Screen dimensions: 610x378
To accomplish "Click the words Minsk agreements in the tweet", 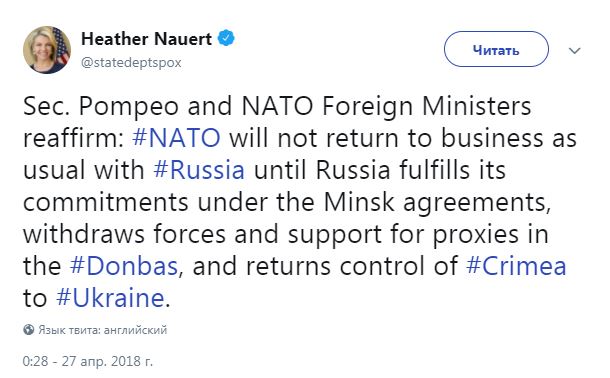I will point(437,203).
